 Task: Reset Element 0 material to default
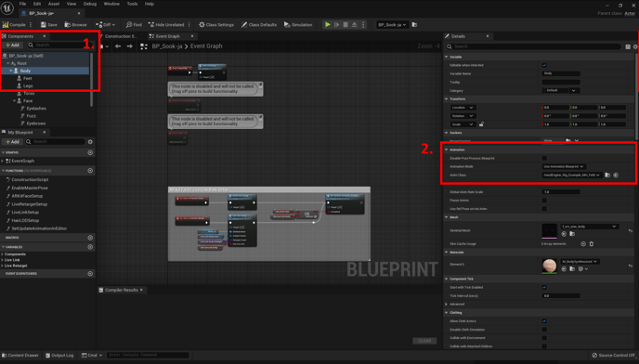(631, 266)
